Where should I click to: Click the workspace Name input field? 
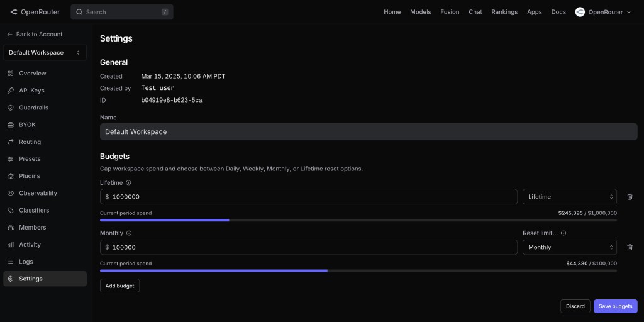369,132
